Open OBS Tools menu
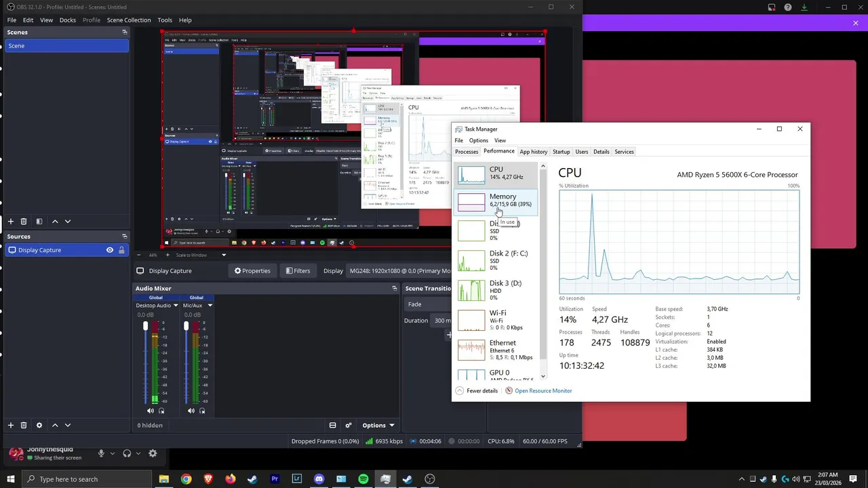 click(x=165, y=20)
